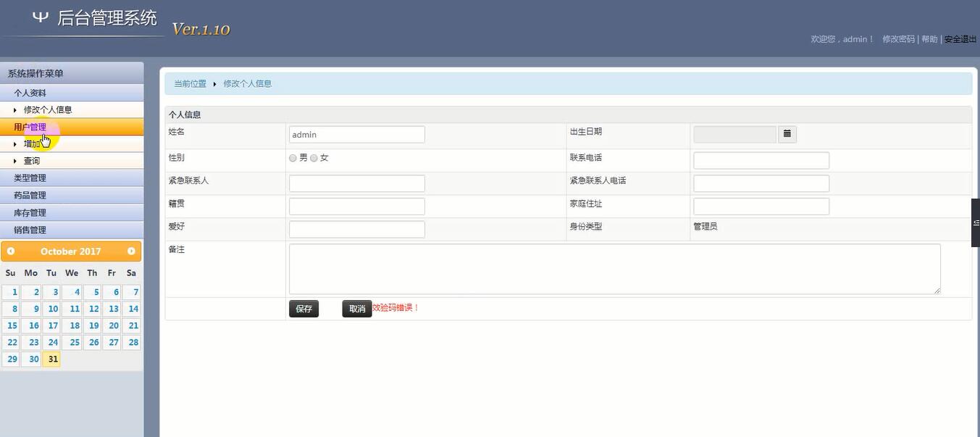Click the 爱好 input field
This screenshot has width=980, height=437.
coord(357,230)
